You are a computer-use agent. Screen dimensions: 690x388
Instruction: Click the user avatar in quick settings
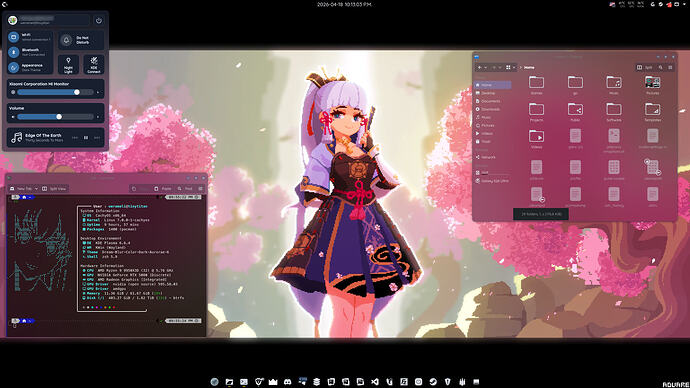13,20
